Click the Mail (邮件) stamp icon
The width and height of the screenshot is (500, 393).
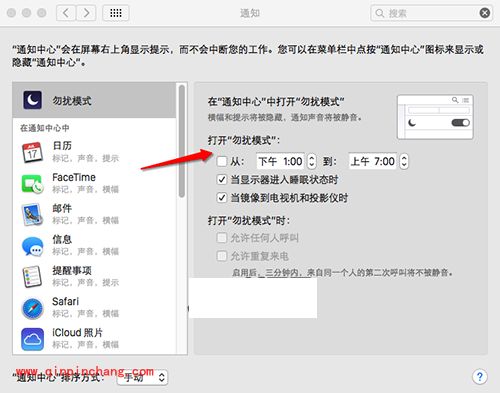pos(32,214)
